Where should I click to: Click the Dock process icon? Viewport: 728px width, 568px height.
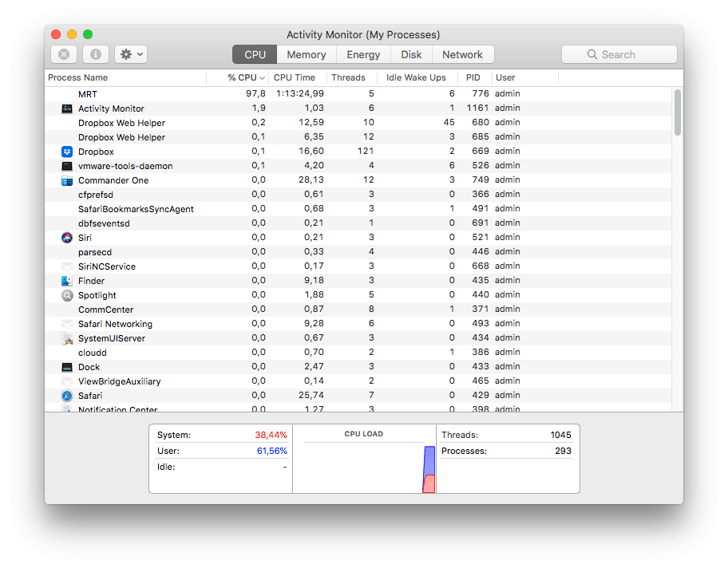click(x=67, y=367)
